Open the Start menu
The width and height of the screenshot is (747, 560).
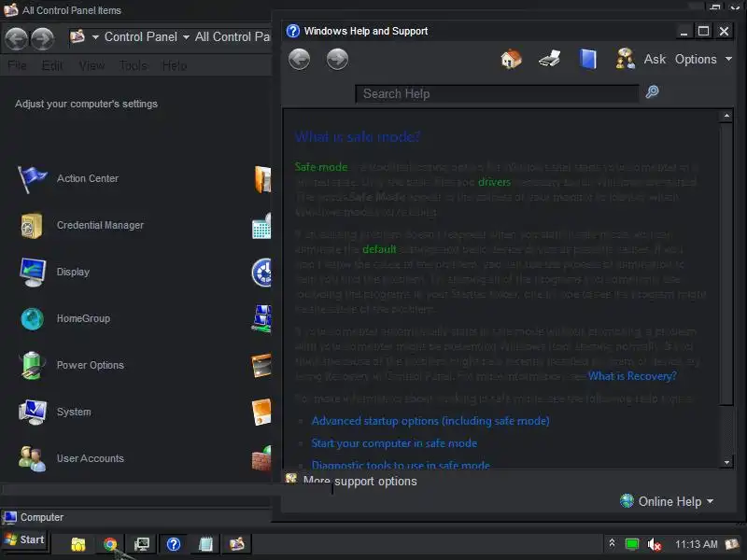(25, 540)
